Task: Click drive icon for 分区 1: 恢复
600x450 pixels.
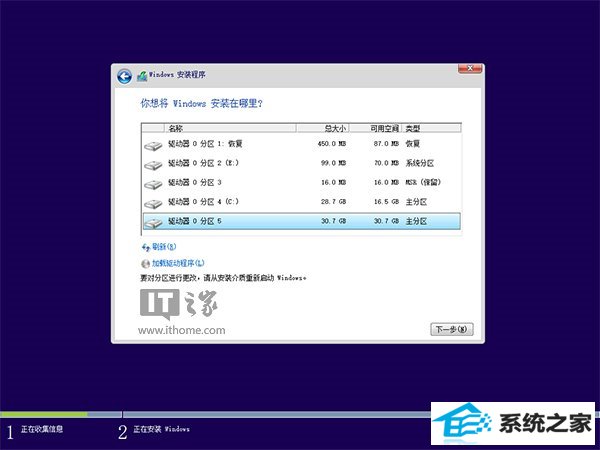Action: click(153, 146)
